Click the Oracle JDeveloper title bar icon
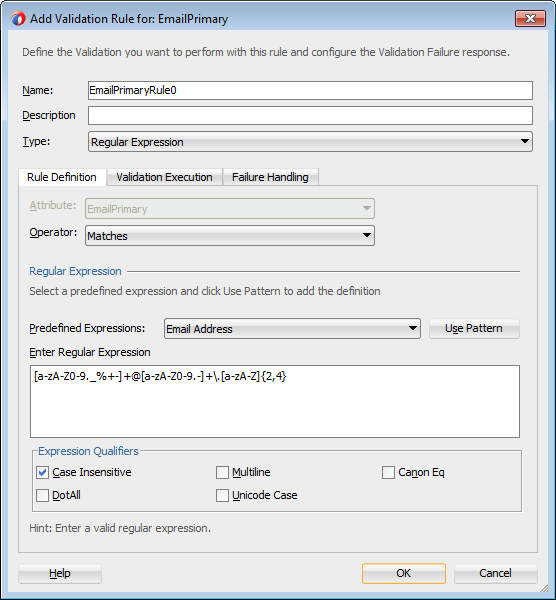This screenshot has height=600, width=556. 18,19
